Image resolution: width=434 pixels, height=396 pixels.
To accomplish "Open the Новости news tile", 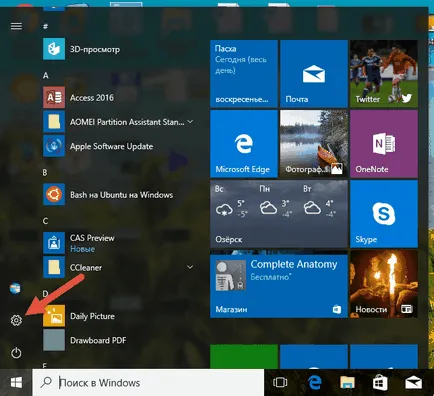I will [384, 284].
